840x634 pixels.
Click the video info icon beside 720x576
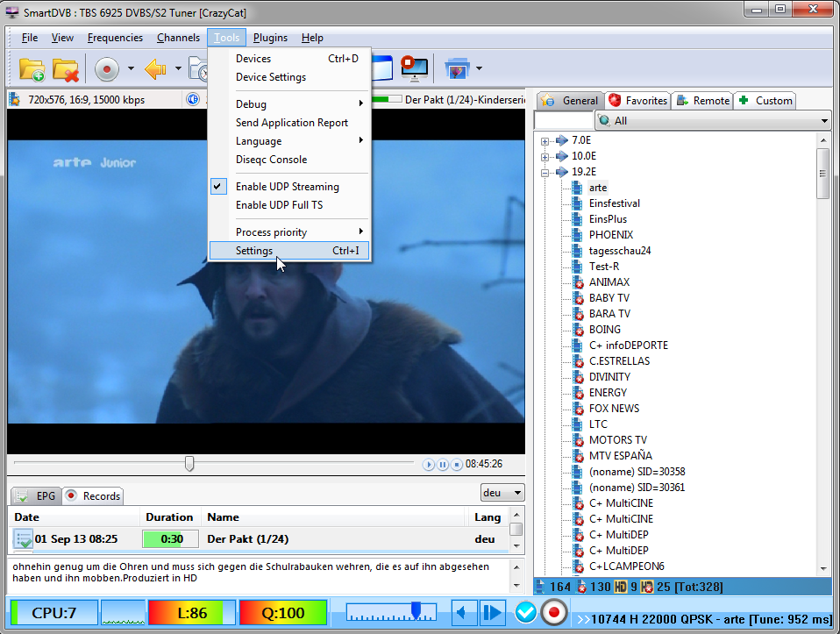(x=15, y=99)
